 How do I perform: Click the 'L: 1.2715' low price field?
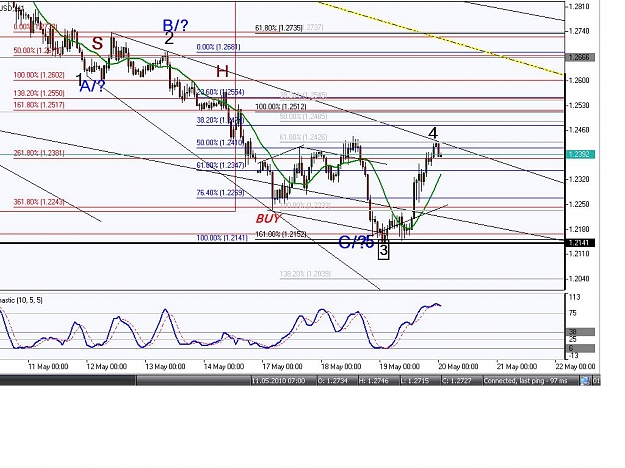click(415, 381)
